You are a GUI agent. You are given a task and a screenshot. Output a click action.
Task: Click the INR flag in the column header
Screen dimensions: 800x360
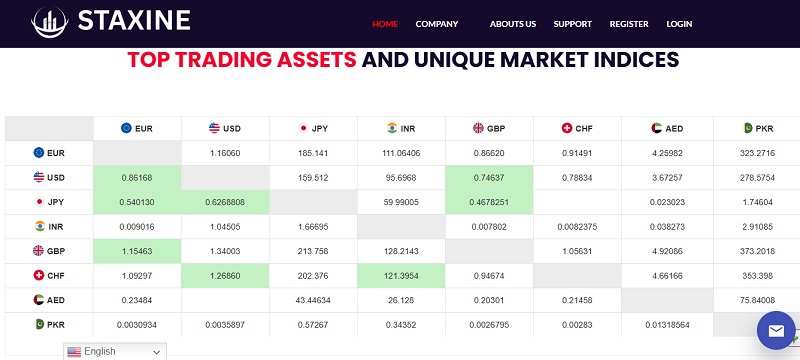tap(392, 128)
